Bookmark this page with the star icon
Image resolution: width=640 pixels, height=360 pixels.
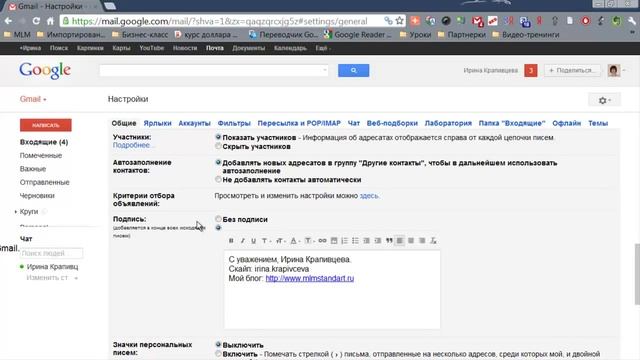point(400,21)
